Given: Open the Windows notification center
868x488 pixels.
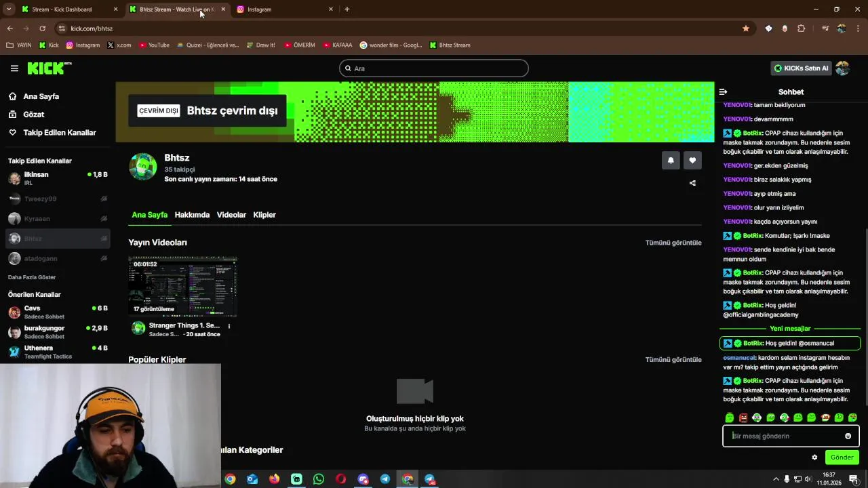Looking at the screenshot, I should (854, 479).
